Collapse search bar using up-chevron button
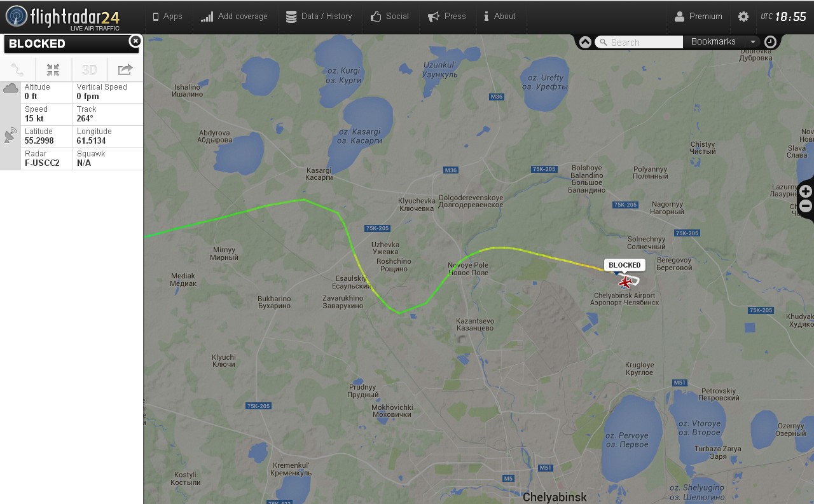This screenshot has height=504, width=814. click(x=585, y=42)
